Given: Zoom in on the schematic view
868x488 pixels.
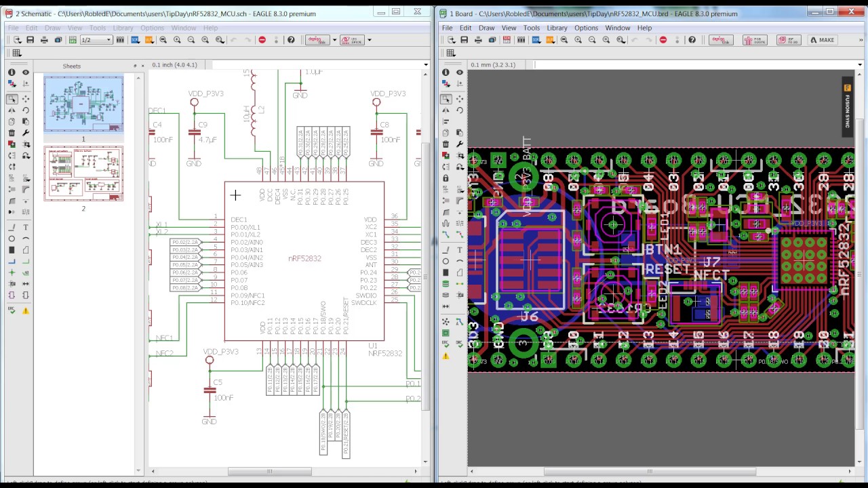Looking at the screenshot, I should click(x=177, y=40).
